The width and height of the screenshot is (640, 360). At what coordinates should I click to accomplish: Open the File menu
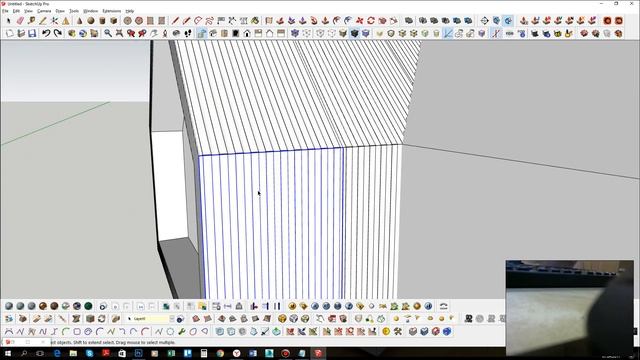[x=5, y=11]
